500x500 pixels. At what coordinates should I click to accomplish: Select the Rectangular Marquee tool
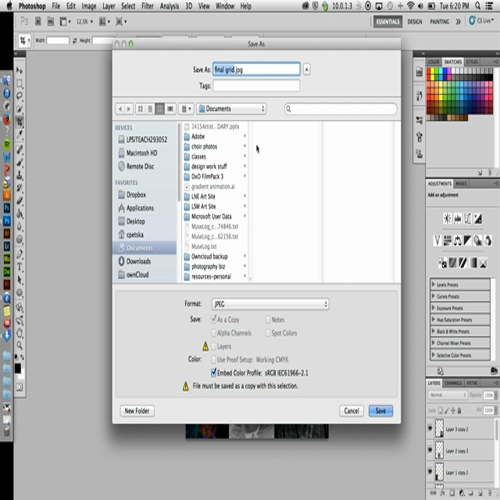point(20,83)
